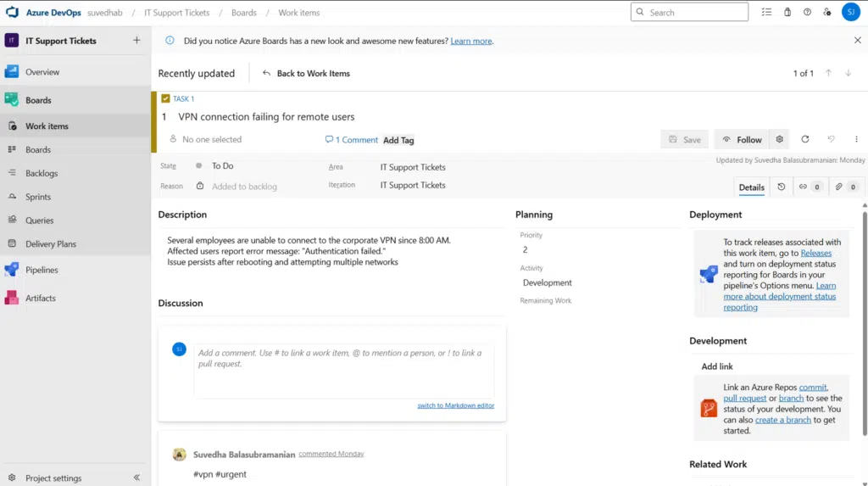
Task: Click the TASK 1 link
Action: 183,98
